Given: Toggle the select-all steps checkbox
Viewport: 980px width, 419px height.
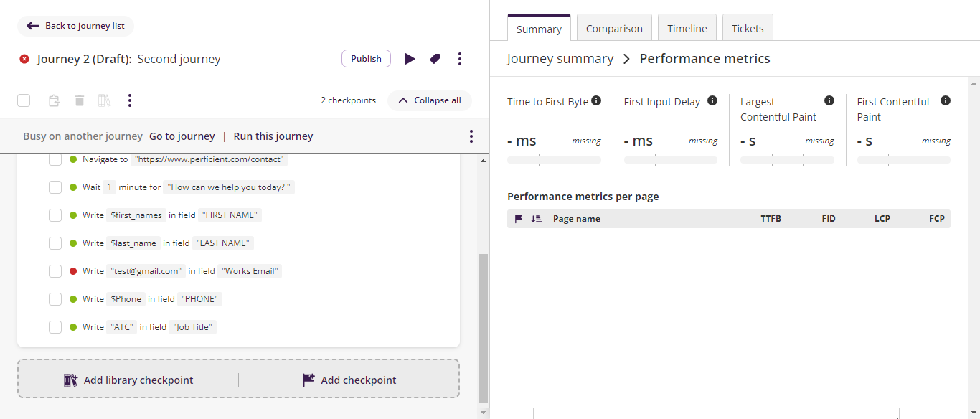Looking at the screenshot, I should coord(24,100).
